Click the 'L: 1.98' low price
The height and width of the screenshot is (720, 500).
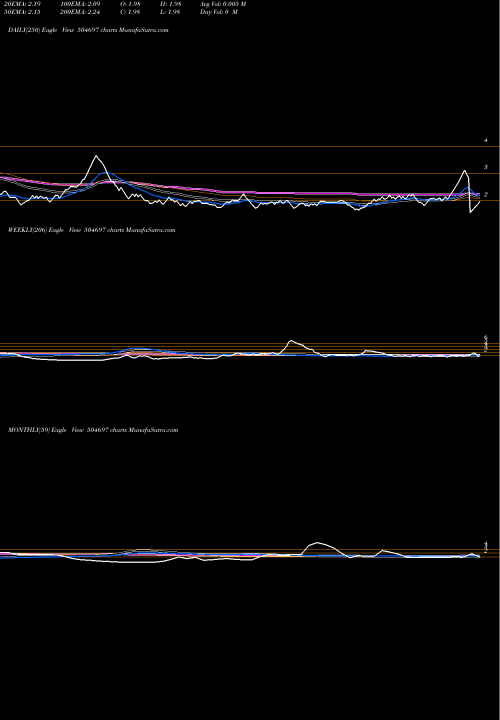coord(171,12)
